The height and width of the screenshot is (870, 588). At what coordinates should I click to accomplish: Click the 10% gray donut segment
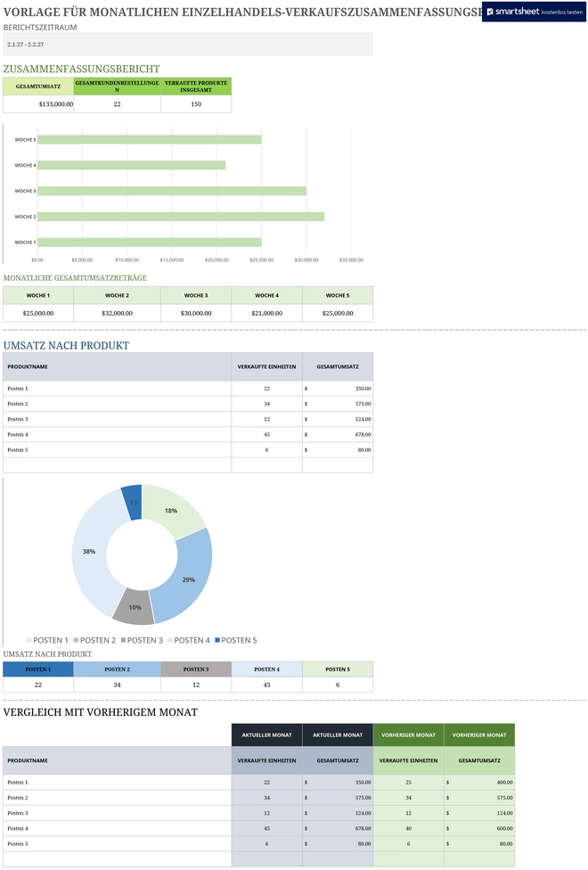pos(134,606)
